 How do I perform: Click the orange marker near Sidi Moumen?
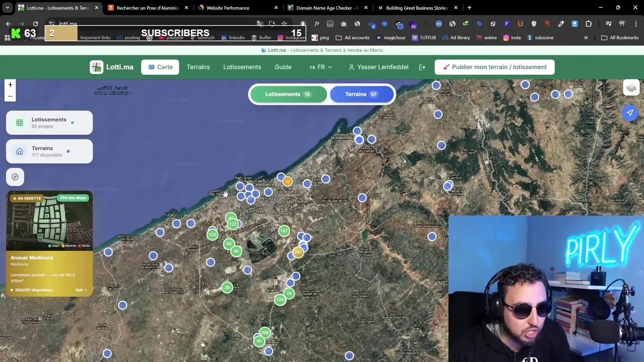(287, 182)
